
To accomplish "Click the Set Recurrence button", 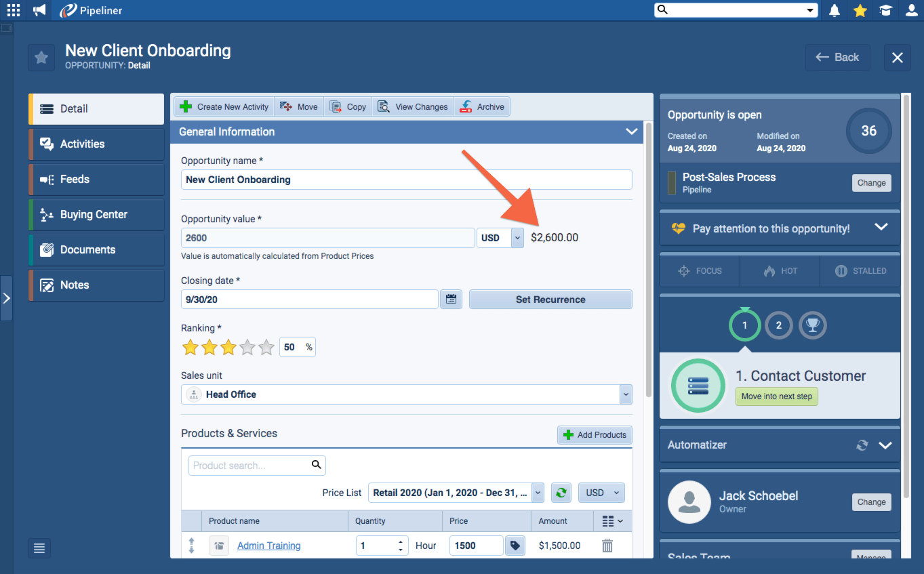I will tap(550, 299).
